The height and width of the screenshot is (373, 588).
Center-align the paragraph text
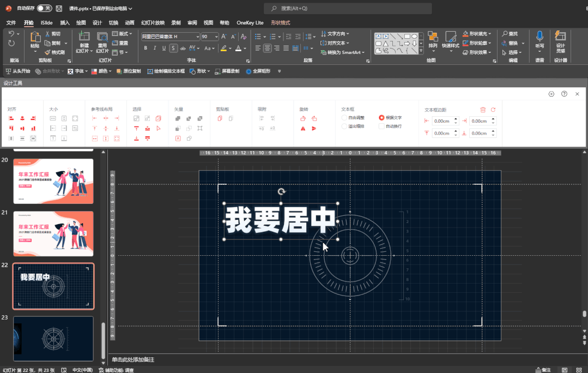pos(267,49)
